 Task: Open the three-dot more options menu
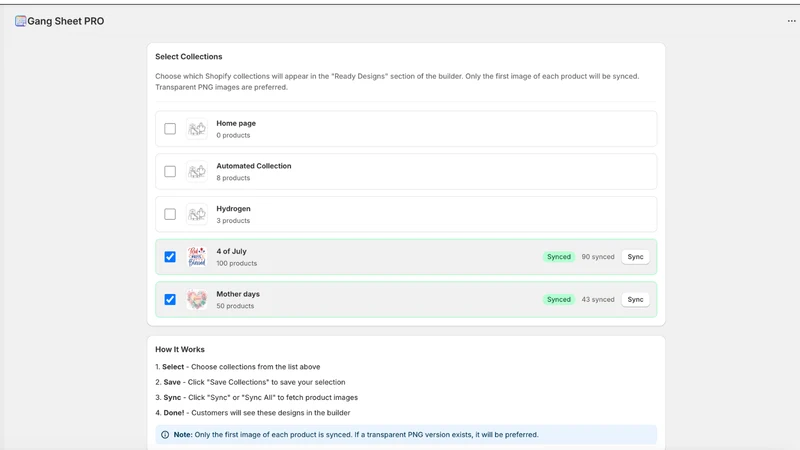[x=791, y=21]
